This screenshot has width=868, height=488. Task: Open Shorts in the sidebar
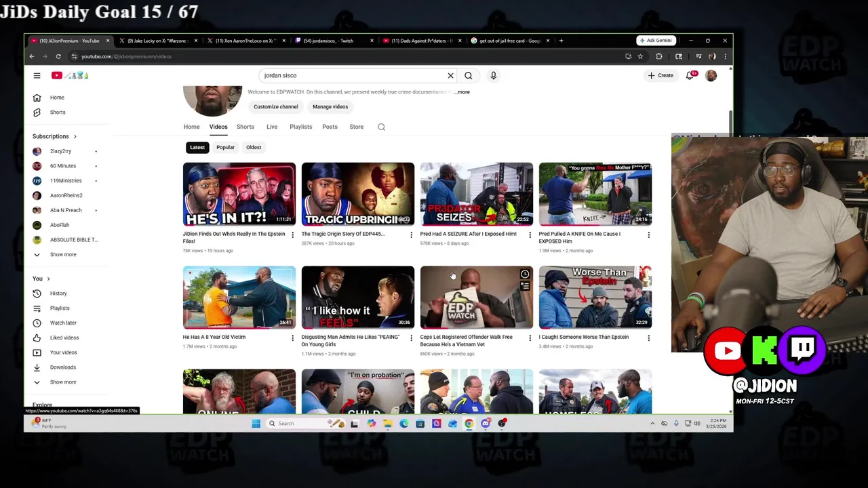pos(58,113)
